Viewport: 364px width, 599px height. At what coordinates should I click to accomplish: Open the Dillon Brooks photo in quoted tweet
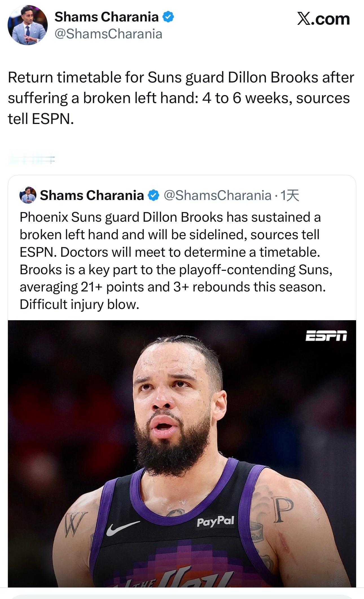pyautogui.click(x=182, y=424)
